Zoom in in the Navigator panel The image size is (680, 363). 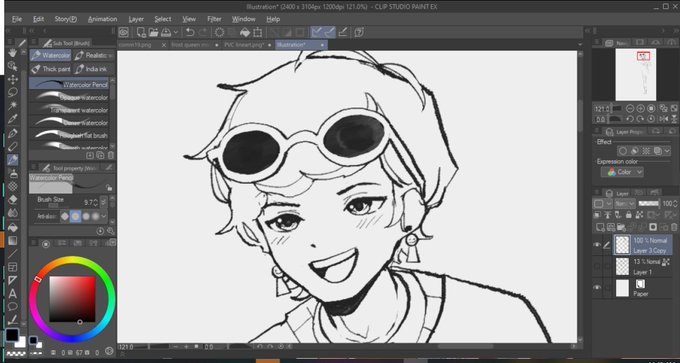[x=641, y=108]
